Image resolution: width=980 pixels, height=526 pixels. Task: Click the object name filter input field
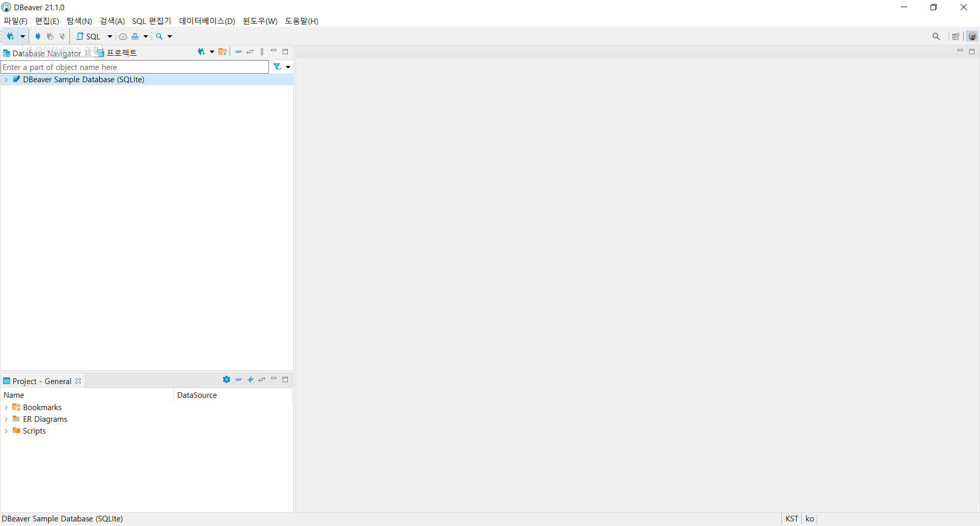135,67
